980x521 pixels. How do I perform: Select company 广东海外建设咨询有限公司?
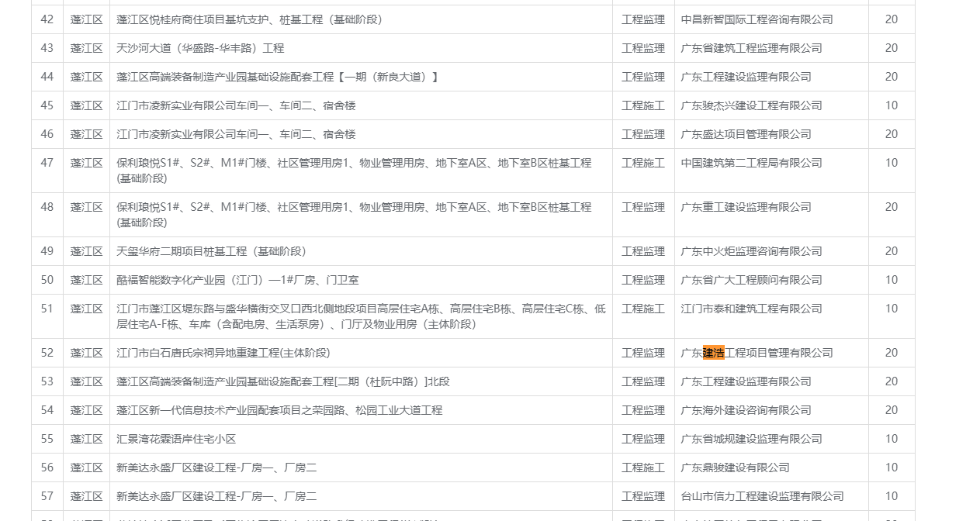point(746,410)
